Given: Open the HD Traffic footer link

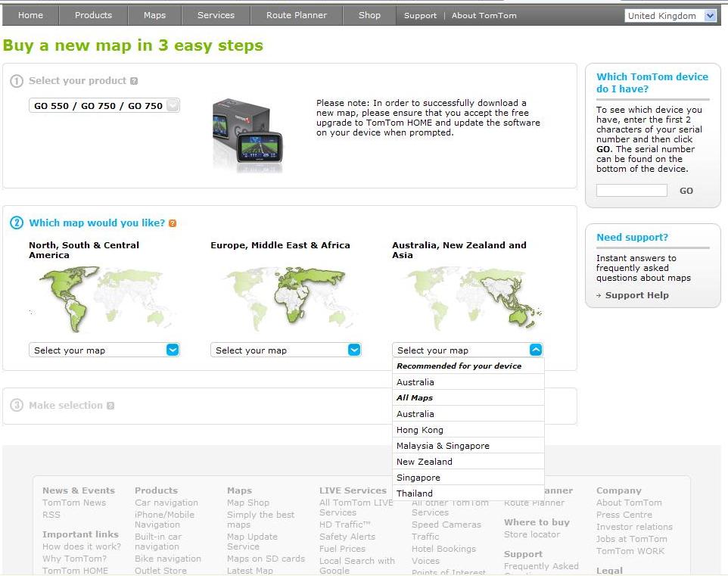Looking at the screenshot, I should point(345,525).
